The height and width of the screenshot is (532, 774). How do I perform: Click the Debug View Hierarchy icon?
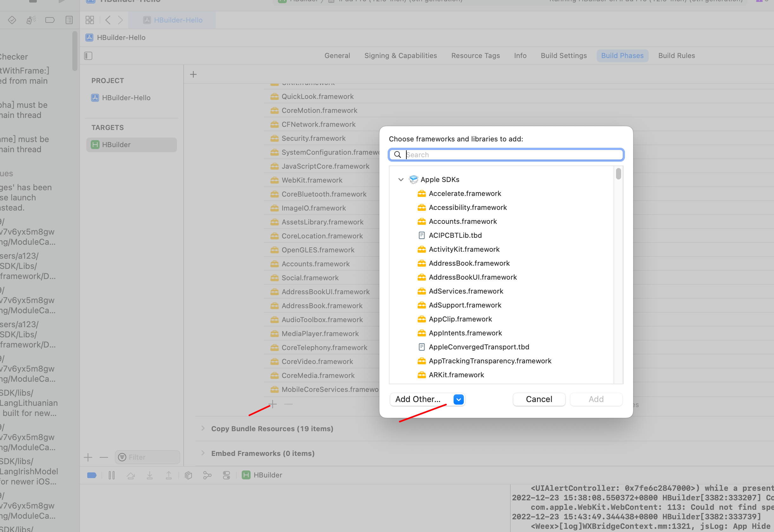(x=188, y=475)
